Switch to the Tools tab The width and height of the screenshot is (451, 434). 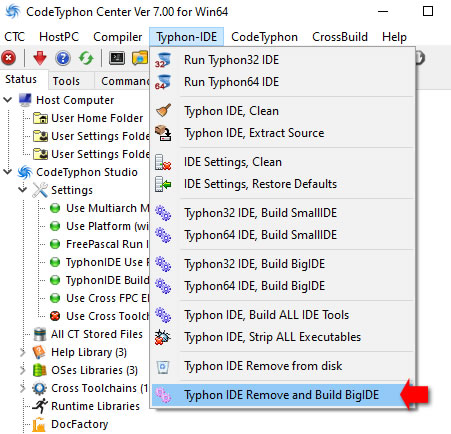coord(66,81)
